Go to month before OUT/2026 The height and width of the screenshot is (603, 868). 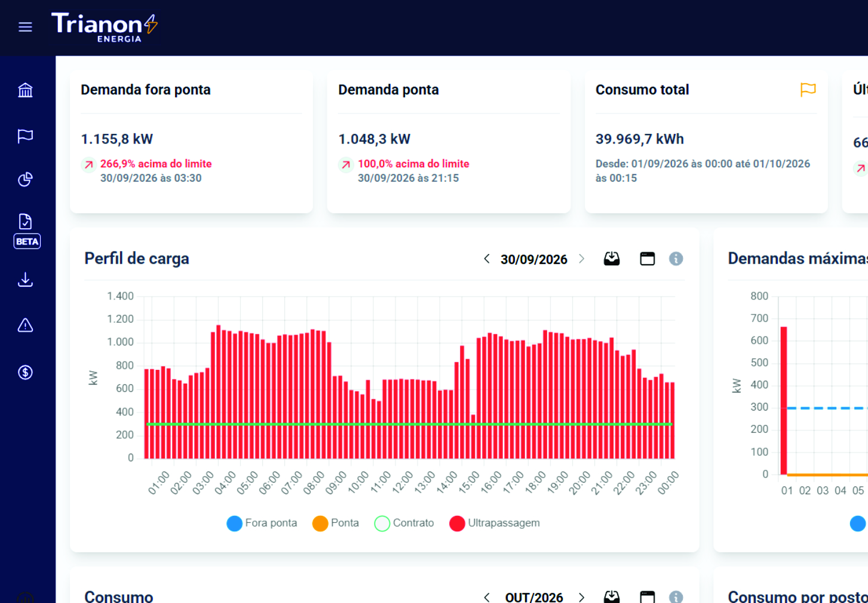[x=487, y=597]
